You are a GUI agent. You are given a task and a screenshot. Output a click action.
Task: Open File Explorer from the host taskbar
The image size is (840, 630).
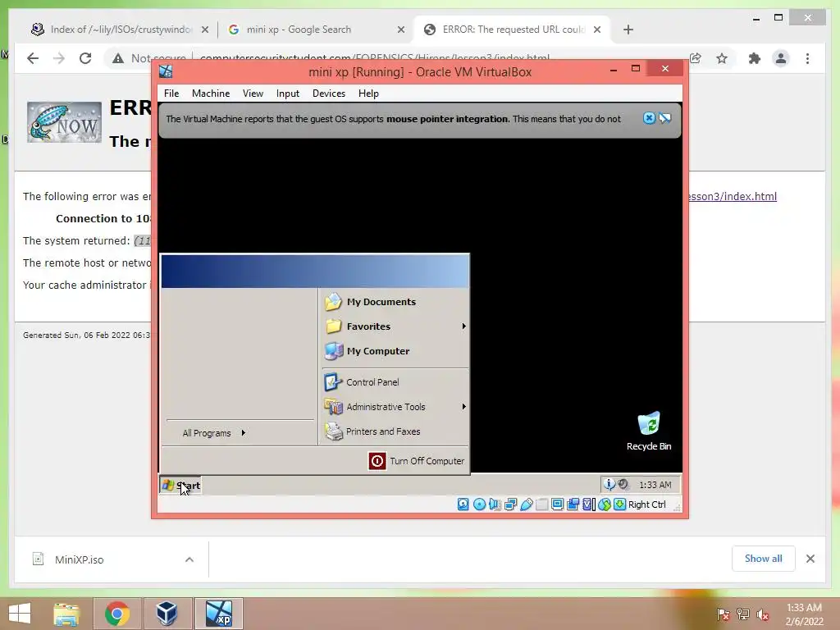click(x=66, y=614)
